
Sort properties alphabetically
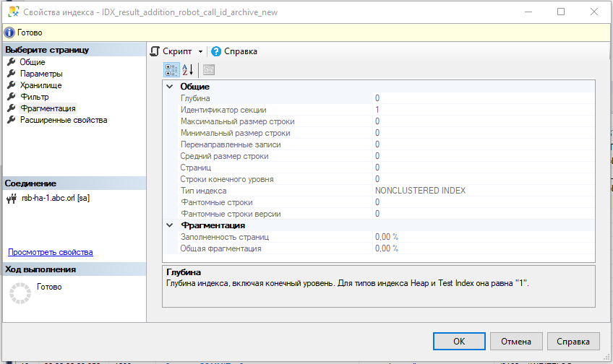(x=187, y=70)
